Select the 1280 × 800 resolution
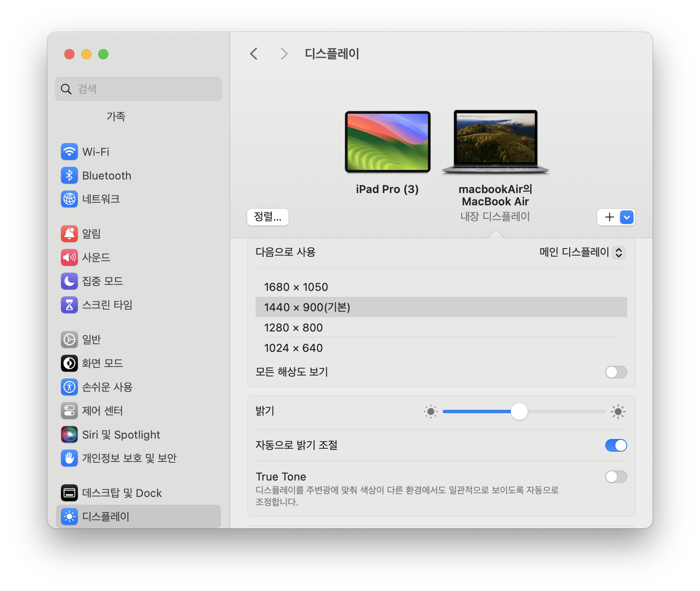The image size is (700, 591). 441,328
